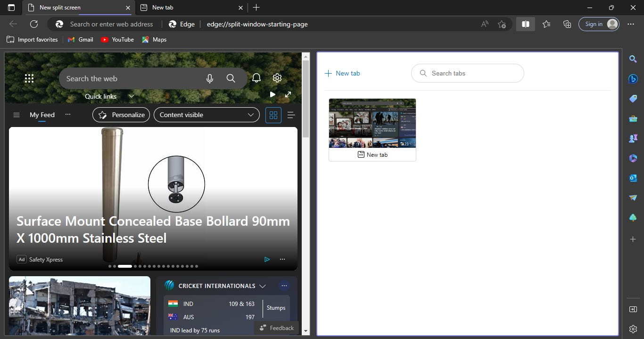Open page settings gear on feed
Viewport: 644px width, 339px height.
[277, 78]
